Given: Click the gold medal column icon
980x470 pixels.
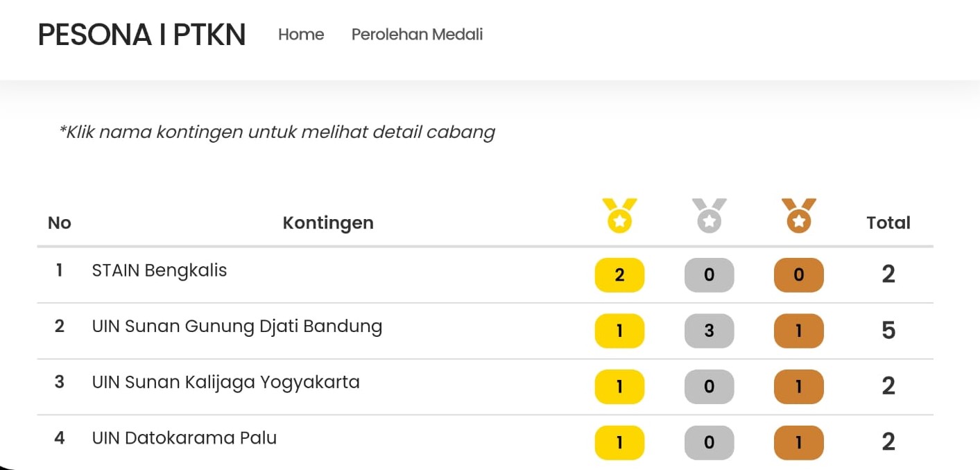Looking at the screenshot, I should click(619, 216).
